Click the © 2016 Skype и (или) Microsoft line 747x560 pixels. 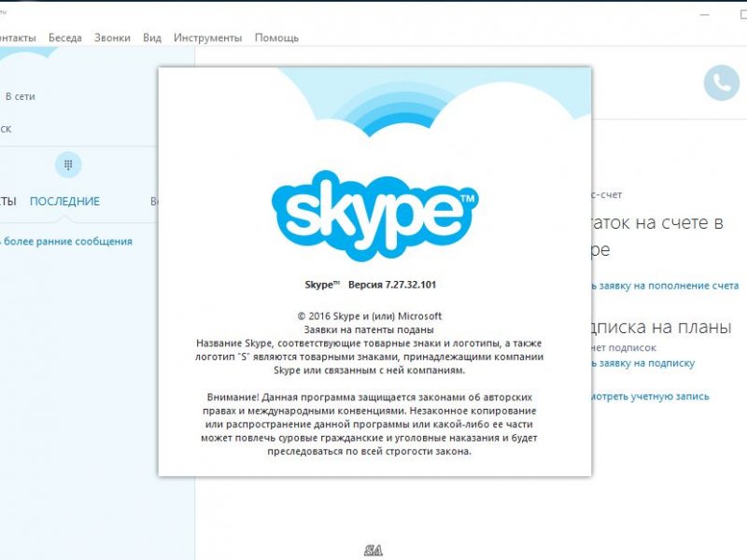(x=370, y=316)
